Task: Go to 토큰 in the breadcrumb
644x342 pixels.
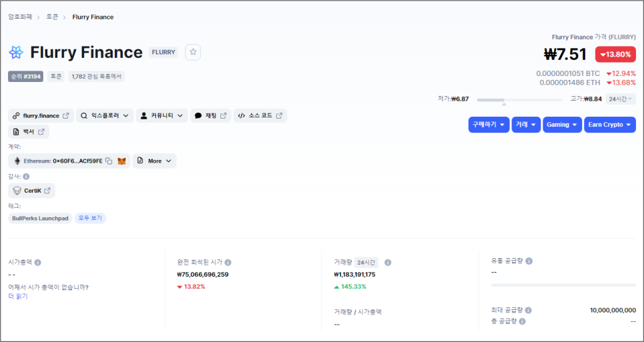Action: point(52,17)
